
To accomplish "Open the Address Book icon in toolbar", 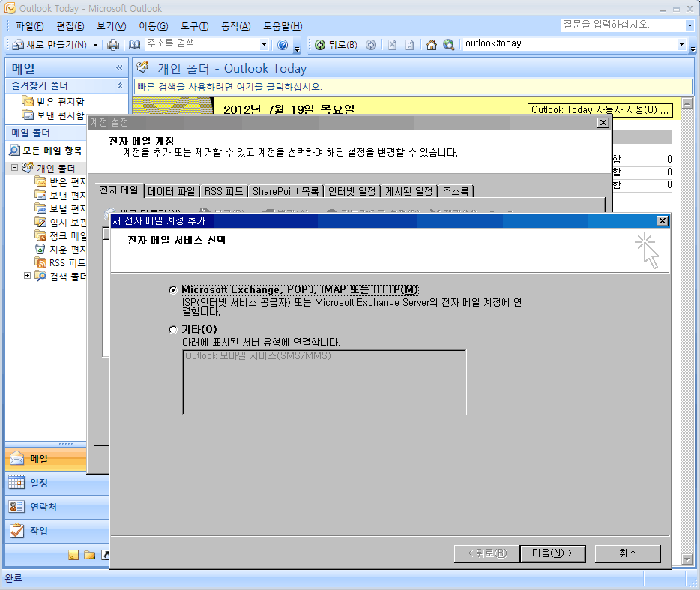I will (x=134, y=45).
